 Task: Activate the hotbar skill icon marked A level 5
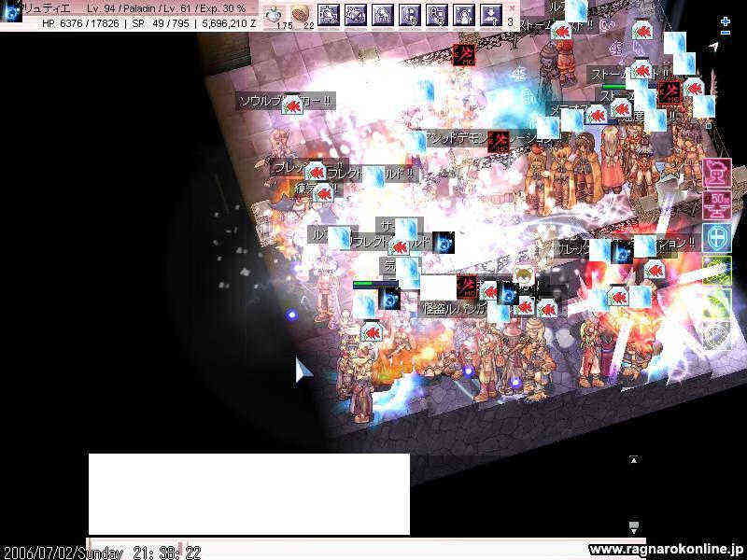click(x=437, y=15)
